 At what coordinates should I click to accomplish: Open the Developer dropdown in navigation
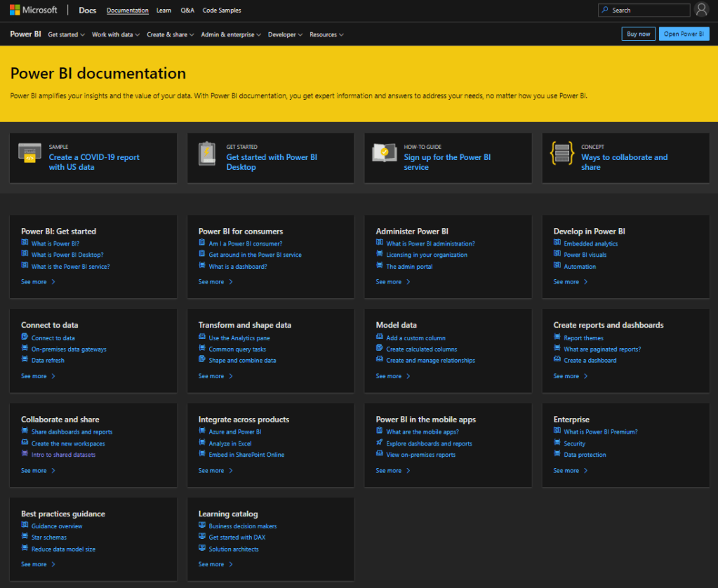(x=286, y=34)
